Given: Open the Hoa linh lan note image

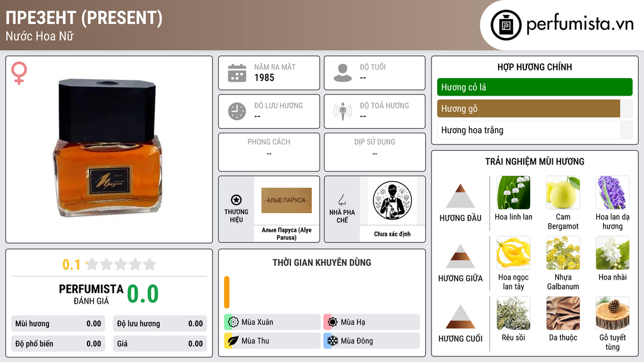Looking at the screenshot, I should pos(513,192).
